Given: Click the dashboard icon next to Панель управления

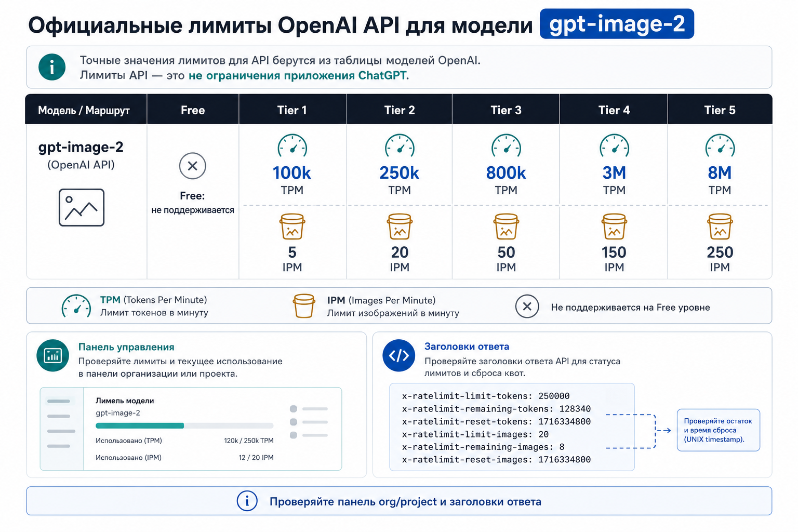Looking at the screenshot, I should [x=53, y=355].
